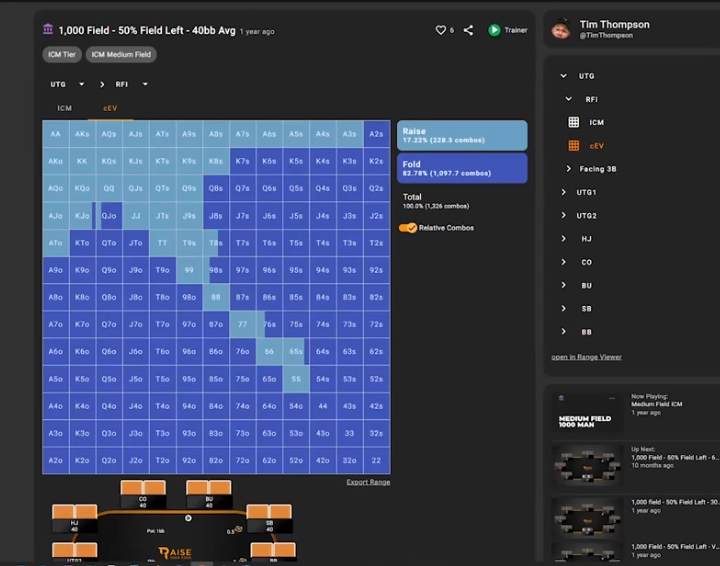Click the Total combos summary
The height and width of the screenshot is (566, 720).
436,201
